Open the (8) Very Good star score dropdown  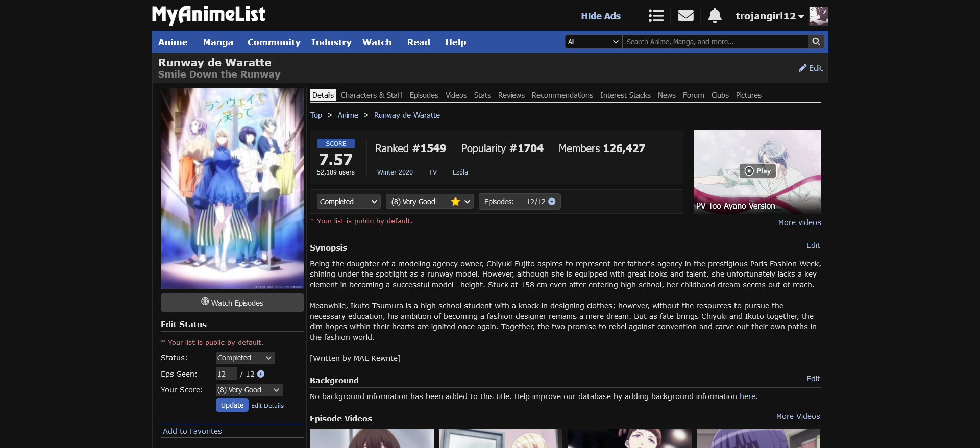429,202
